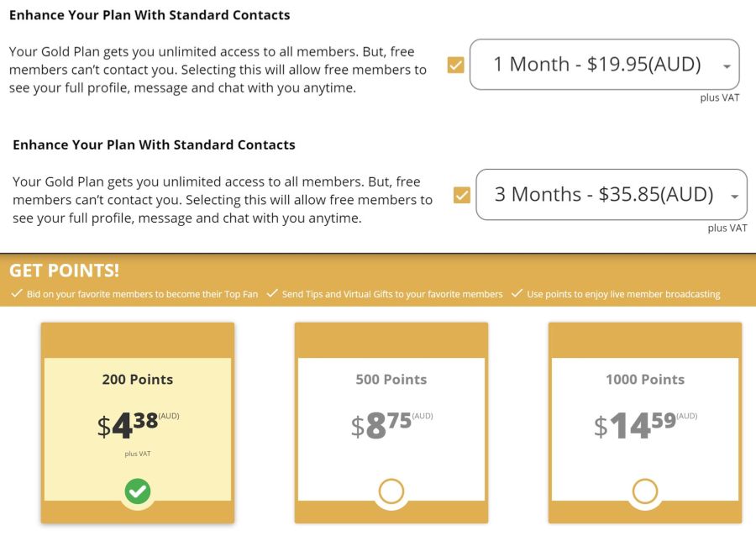Choose the $8.75 500 Points card
Screen dimensions: 756x541
point(391,423)
